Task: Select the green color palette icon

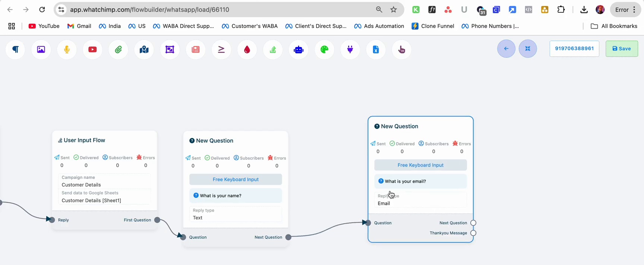Action: click(325, 50)
